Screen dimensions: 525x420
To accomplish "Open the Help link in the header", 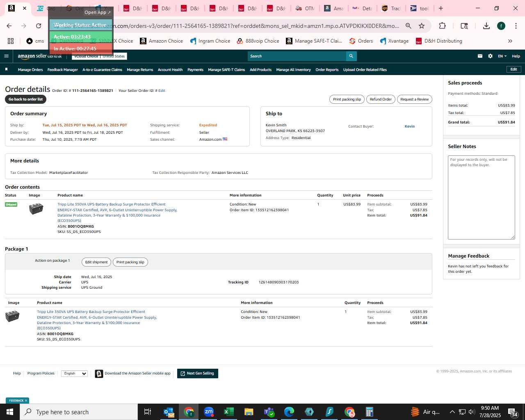I will click(516, 56).
